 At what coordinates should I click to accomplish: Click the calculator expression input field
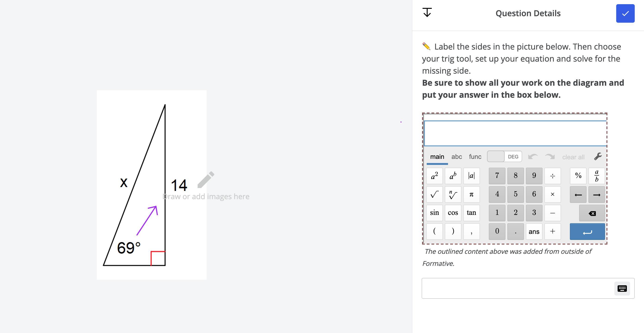(515, 133)
